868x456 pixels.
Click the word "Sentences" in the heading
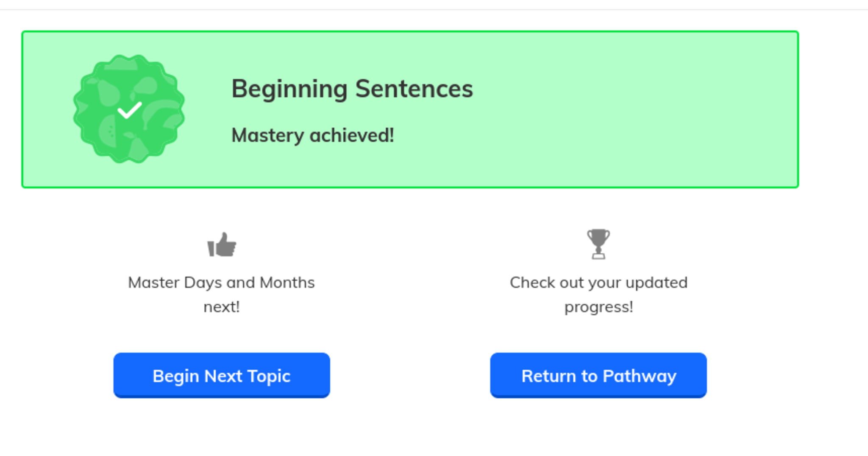click(x=414, y=89)
